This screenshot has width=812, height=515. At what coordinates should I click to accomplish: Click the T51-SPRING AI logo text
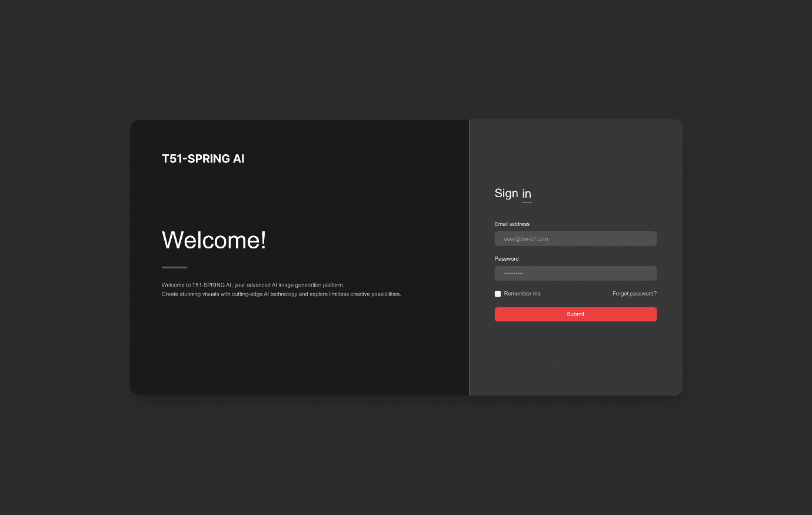click(203, 159)
